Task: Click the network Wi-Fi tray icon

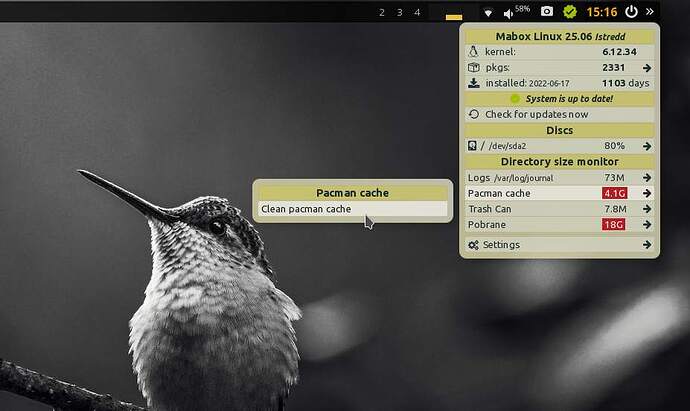Action: pyautogui.click(x=488, y=12)
